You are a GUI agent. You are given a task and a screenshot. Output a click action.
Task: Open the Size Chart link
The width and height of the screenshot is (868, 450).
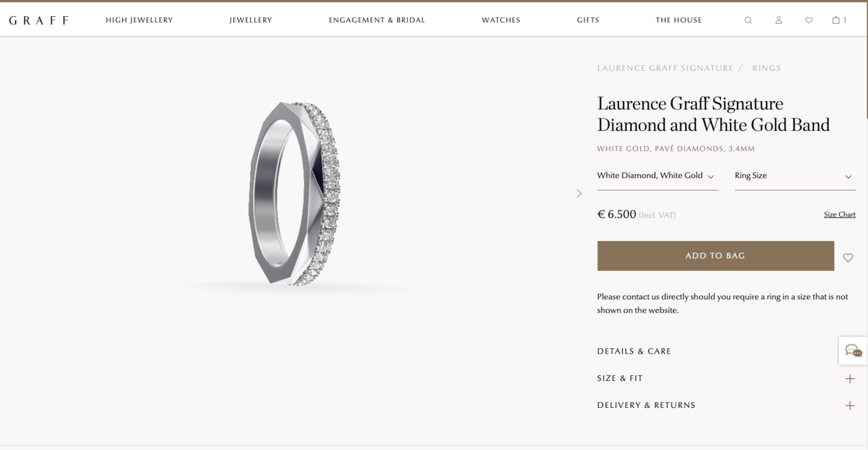pos(840,214)
